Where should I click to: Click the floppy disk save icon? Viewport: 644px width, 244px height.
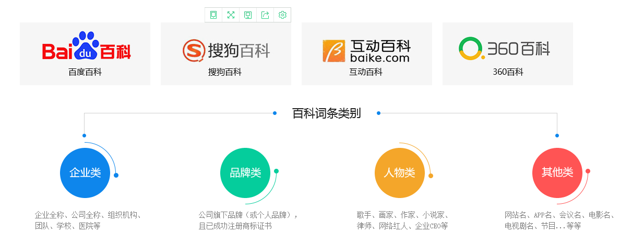(248, 15)
